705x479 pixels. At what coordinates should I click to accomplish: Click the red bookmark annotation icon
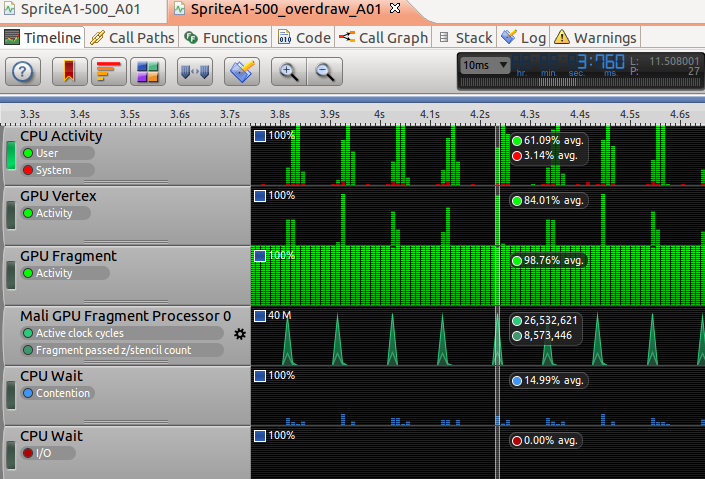click(x=67, y=72)
